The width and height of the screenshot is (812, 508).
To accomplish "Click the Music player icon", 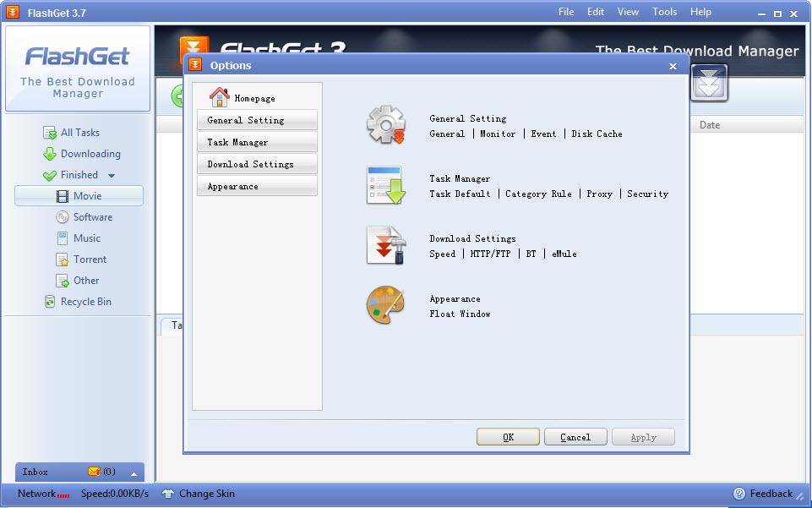I will [x=63, y=238].
